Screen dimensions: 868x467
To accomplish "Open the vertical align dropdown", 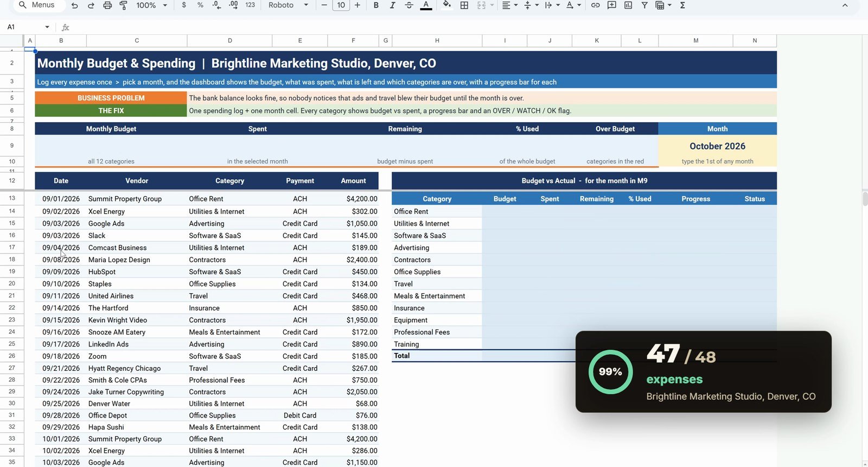I will [x=531, y=5].
